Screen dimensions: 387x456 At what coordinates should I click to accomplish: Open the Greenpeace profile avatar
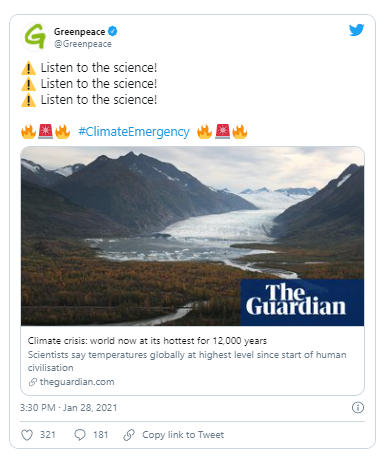point(35,37)
